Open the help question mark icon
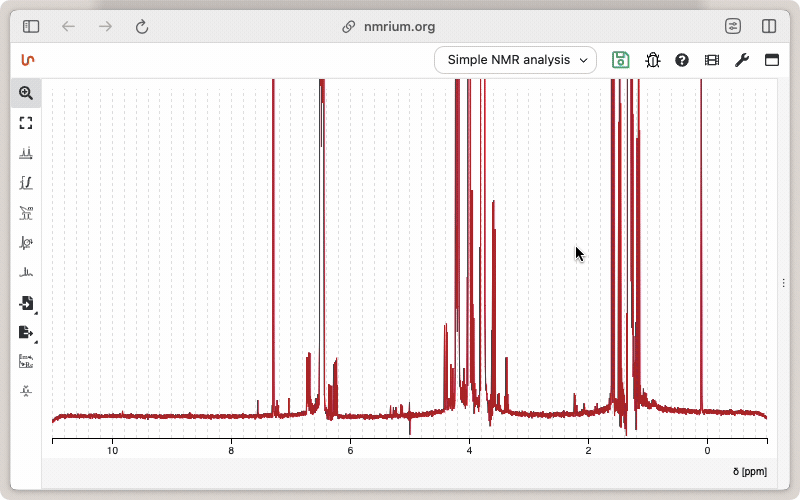The width and height of the screenshot is (800, 500). (x=682, y=60)
